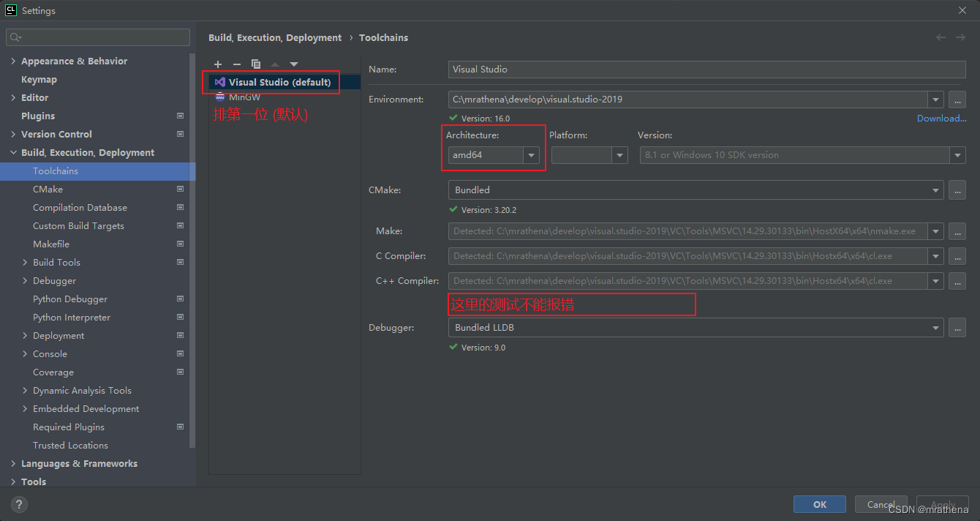Add a new toolchain with plus icon

point(218,64)
